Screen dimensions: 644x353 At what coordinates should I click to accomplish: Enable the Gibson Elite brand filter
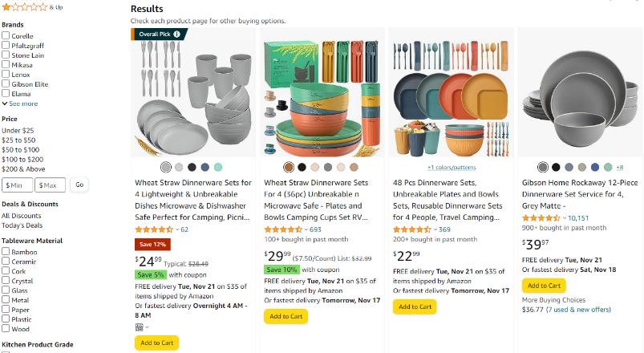click(x=6, y=83)
